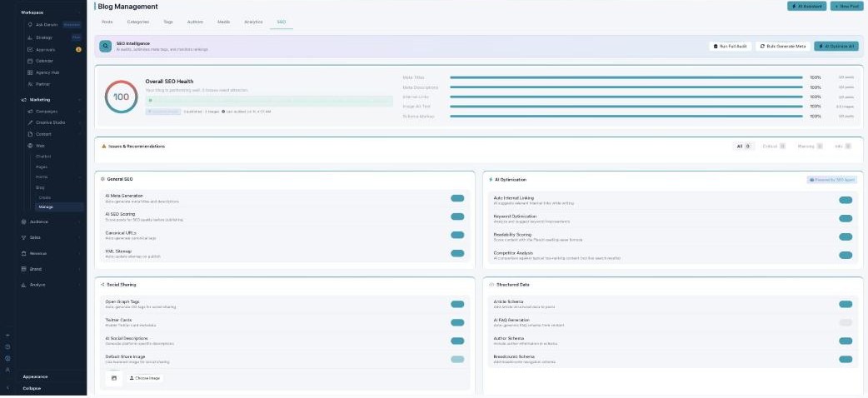The width and height of the screenshot is (868, 398).
Task: Switch to the Authors tab
Action: 195,22
